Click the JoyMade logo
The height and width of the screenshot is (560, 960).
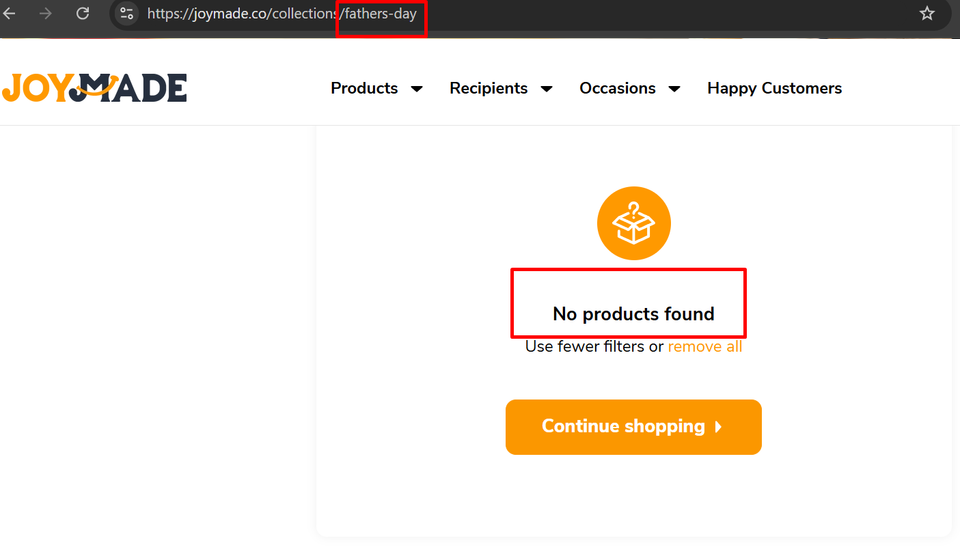click(x=94, y=88)
